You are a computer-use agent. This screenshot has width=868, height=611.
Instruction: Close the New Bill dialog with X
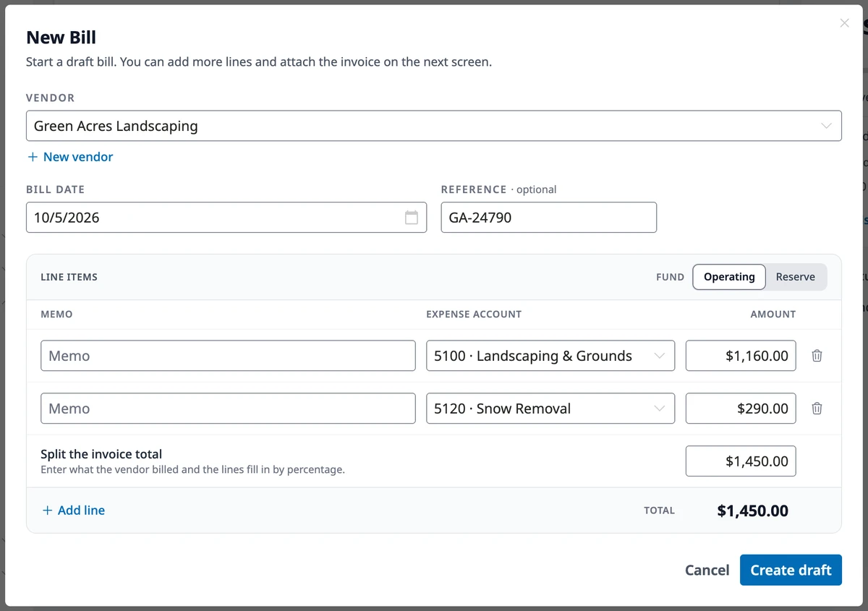(x=844, y=23)
